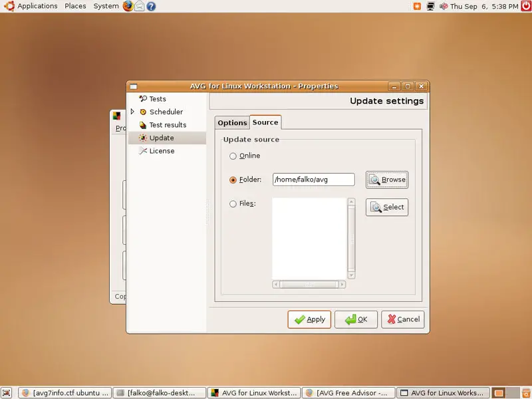Click the files list scroll left arrow
This screenshot has height=399, width=532.
click(276, 285)
